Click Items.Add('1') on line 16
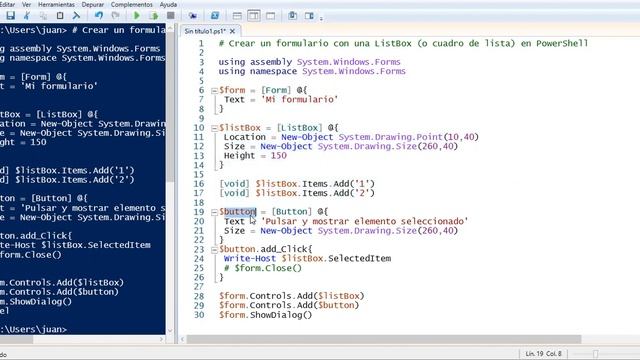 [x=338, y=184]
